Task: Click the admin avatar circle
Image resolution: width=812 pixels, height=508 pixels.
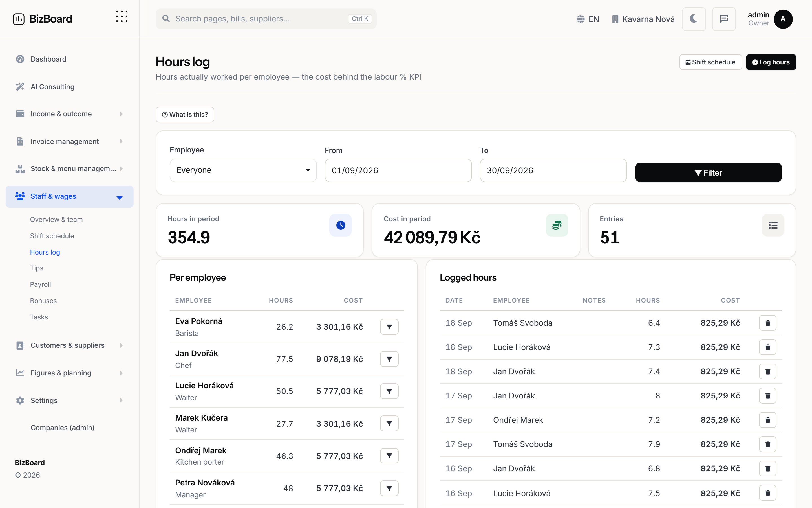Action: (783, 19)
